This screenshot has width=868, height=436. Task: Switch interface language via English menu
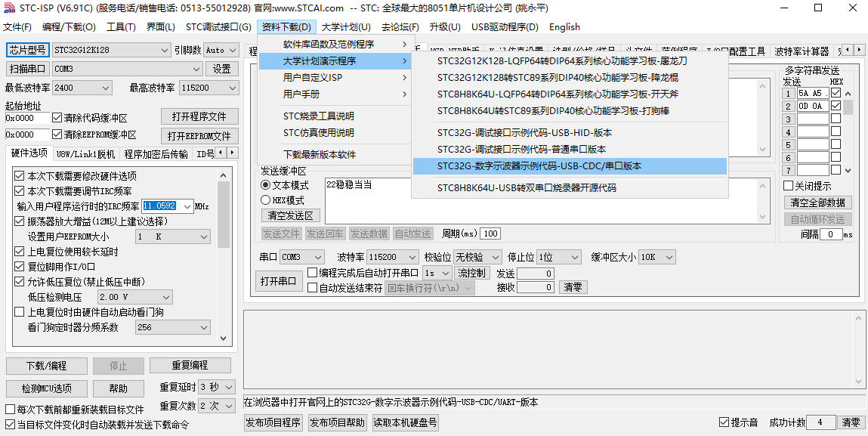(564, 26)
